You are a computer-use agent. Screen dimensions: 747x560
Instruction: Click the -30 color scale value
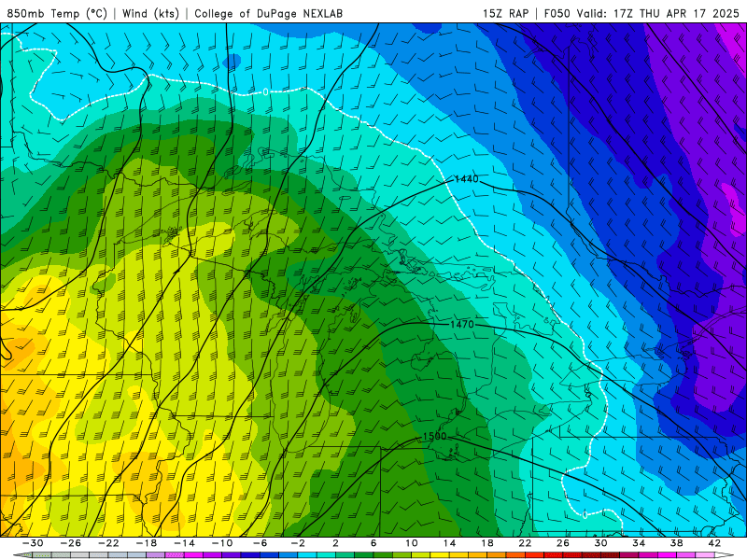point(33,543)
